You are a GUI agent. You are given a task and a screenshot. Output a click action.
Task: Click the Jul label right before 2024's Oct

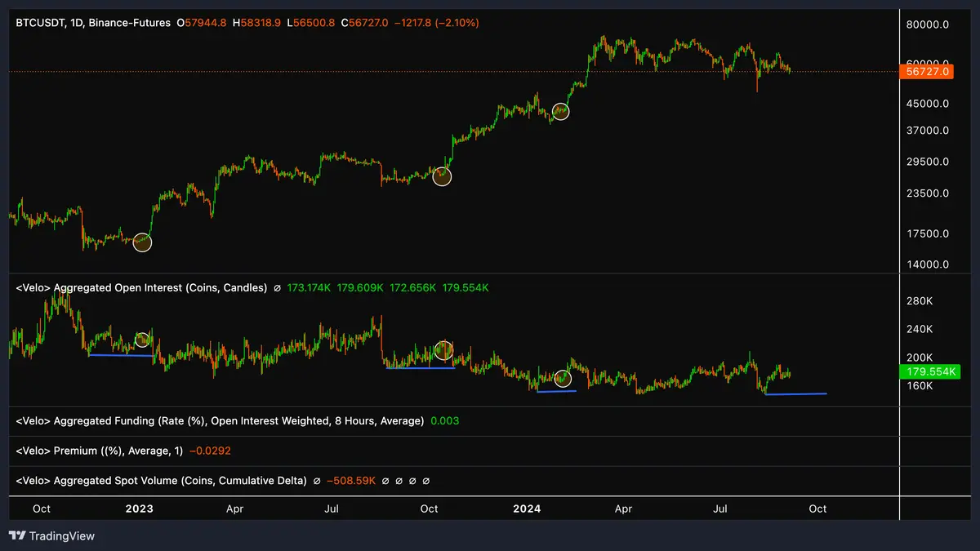[720, 509]
